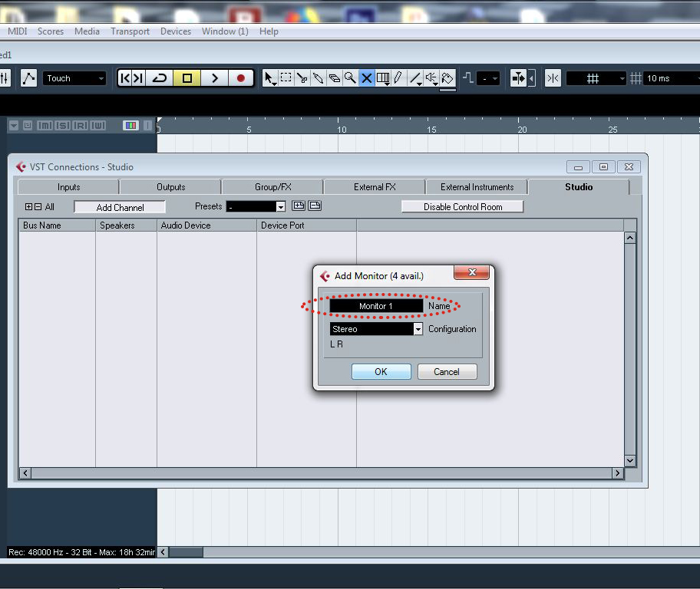Viewport: 700px width, 589px height.
Task: Click the edit-in-place icon beside track arrow
Action: [28, 126]
